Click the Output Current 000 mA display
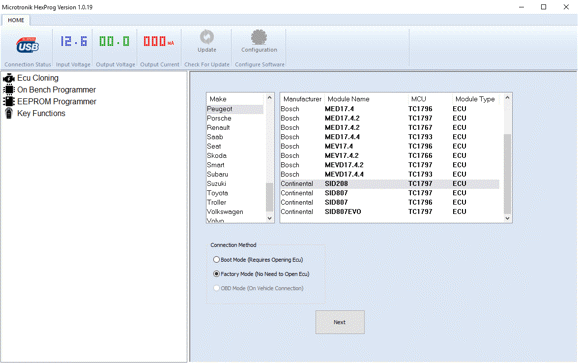This screenshot has height=363, width=578. 159,41
